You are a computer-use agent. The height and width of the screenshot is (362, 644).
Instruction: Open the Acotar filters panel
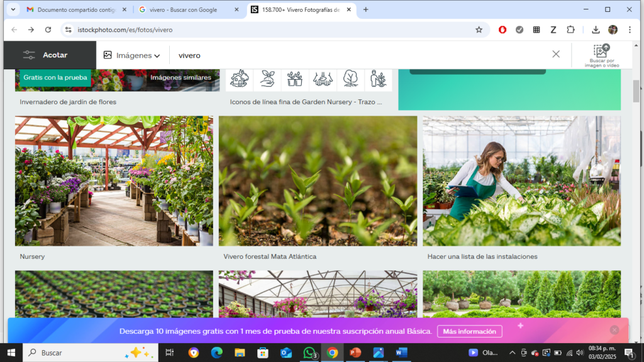pyautogui.click(x=45, y=55)
